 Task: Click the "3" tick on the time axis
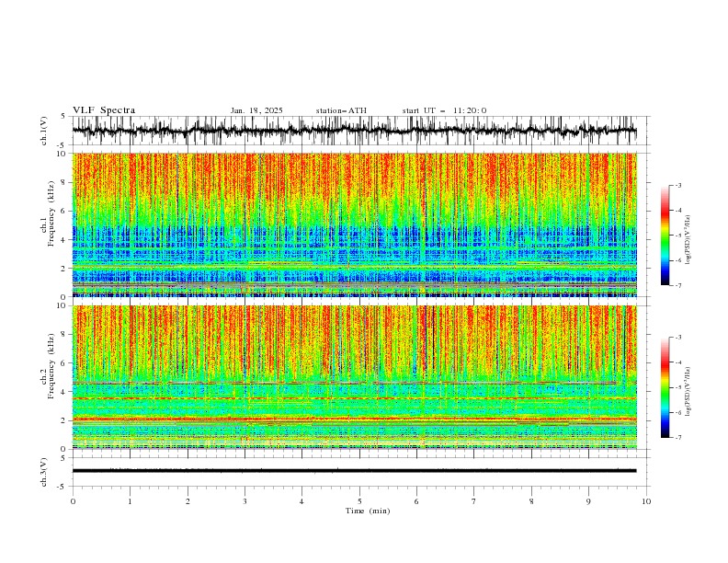(x=245, y=501)
